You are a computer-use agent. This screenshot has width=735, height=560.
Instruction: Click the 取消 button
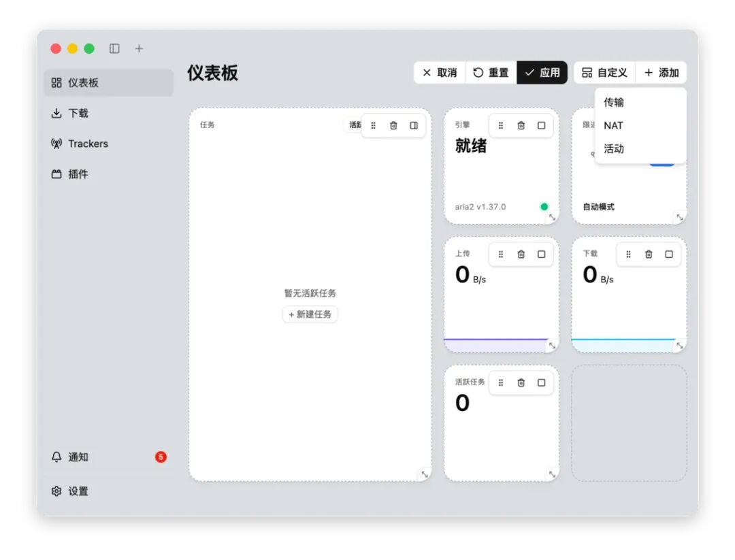pyautogui.click(x=440, y=73)
